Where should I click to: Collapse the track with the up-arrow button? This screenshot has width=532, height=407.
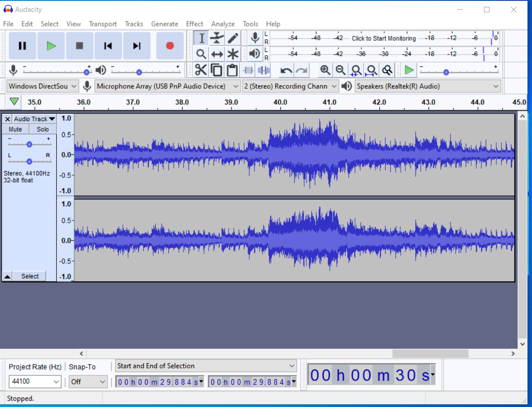(x=7, y=276)
